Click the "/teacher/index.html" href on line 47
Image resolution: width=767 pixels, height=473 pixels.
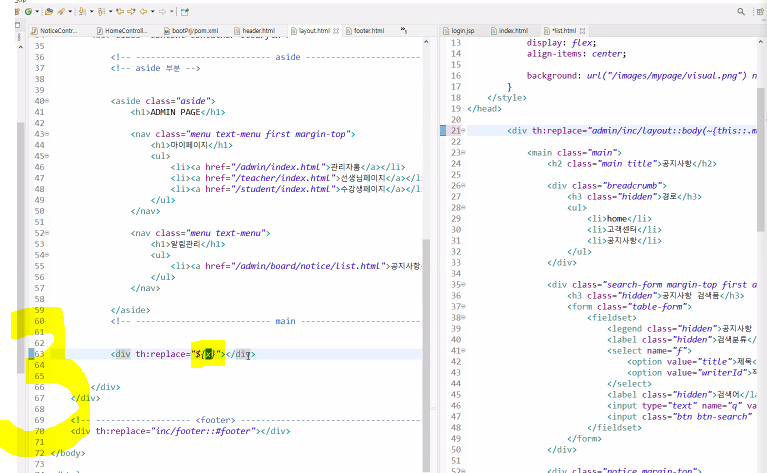(285, 178)
